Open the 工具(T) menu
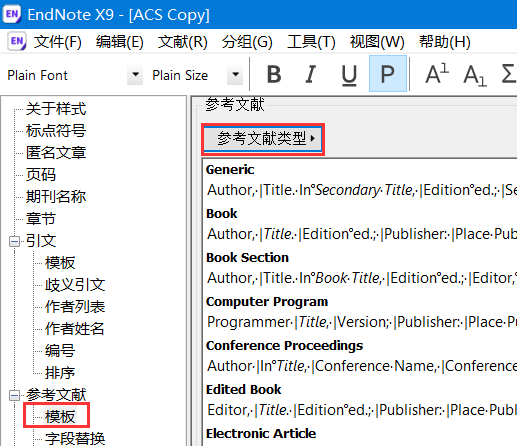This screenshot has height=446, width=517. [x=311, y=42]
